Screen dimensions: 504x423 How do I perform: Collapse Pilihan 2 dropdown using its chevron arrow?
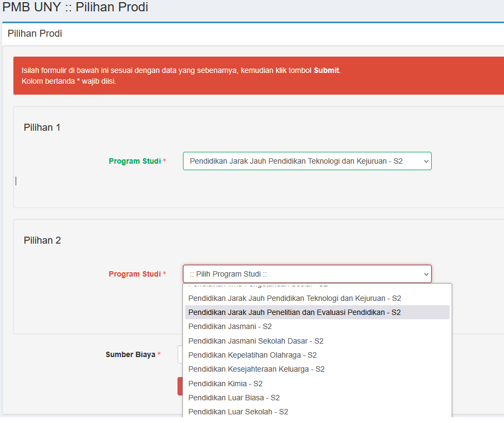(426, 274)
